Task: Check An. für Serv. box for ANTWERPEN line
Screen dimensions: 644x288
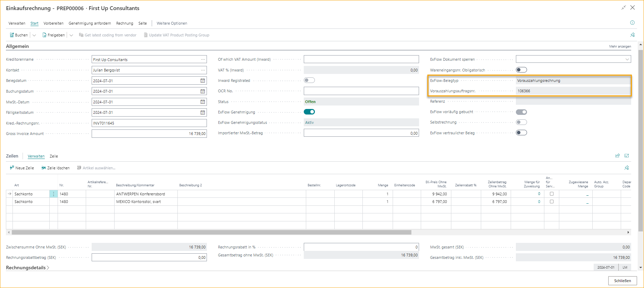Action: point(552,194)
